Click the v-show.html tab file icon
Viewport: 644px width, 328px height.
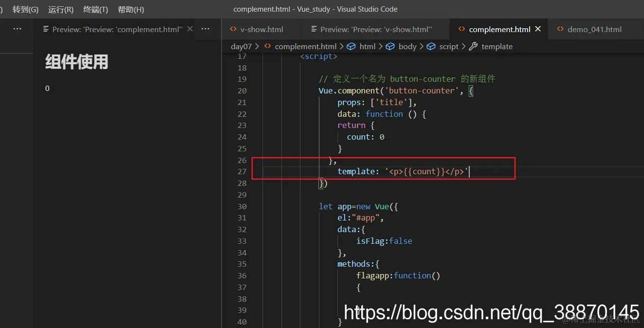233,29
